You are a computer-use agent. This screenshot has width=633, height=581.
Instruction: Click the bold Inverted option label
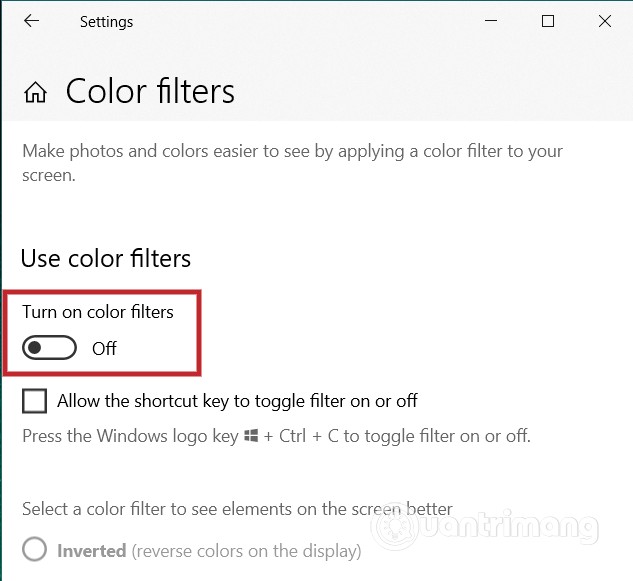91,551
